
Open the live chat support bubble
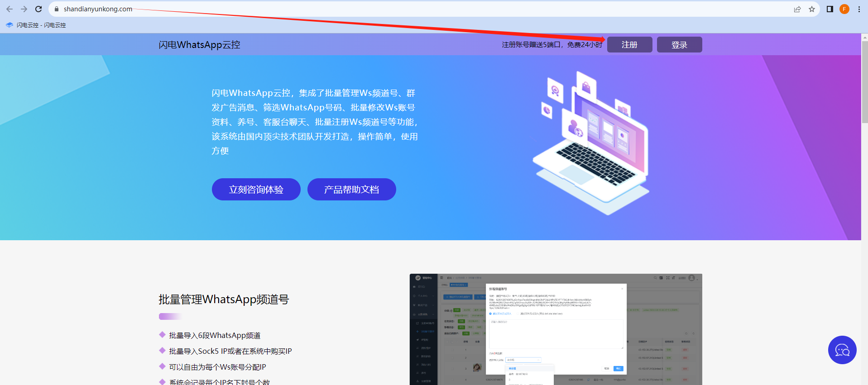point(842,350)
